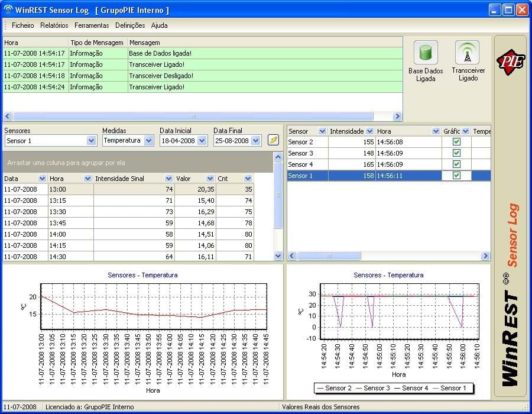Click the Valor column header
532x414 pixels.
[x=195, y=179]
